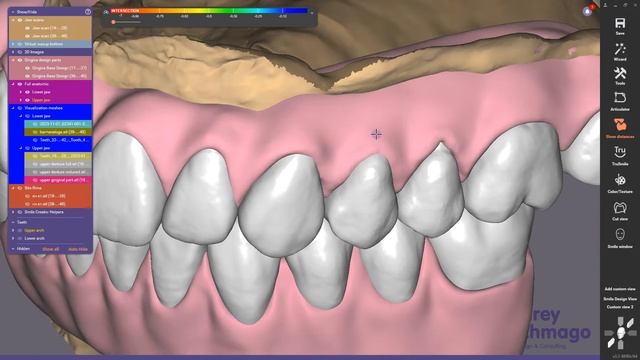Click Add custom view
Screen dimensions: 640x360
click(620, 289)
